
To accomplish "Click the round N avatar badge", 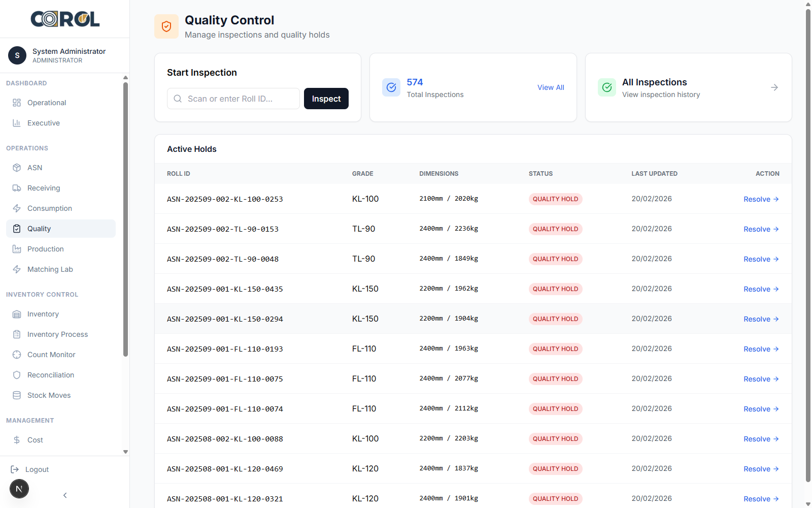I will coord(19,489).
